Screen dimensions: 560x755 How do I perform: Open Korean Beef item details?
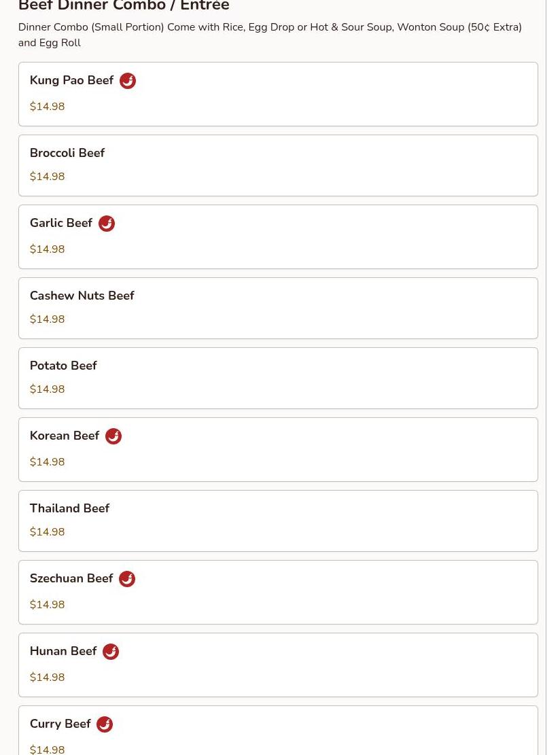point(278,450)
